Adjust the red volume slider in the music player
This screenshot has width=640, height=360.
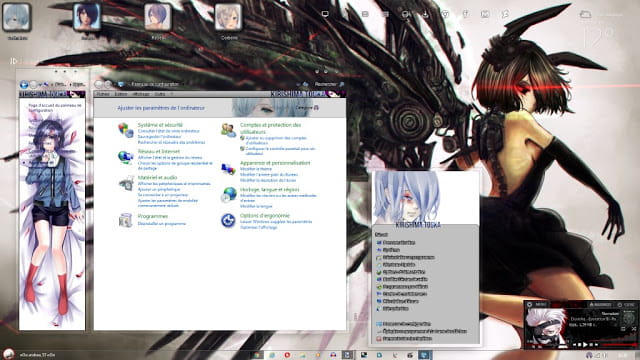tap(620, 345)
